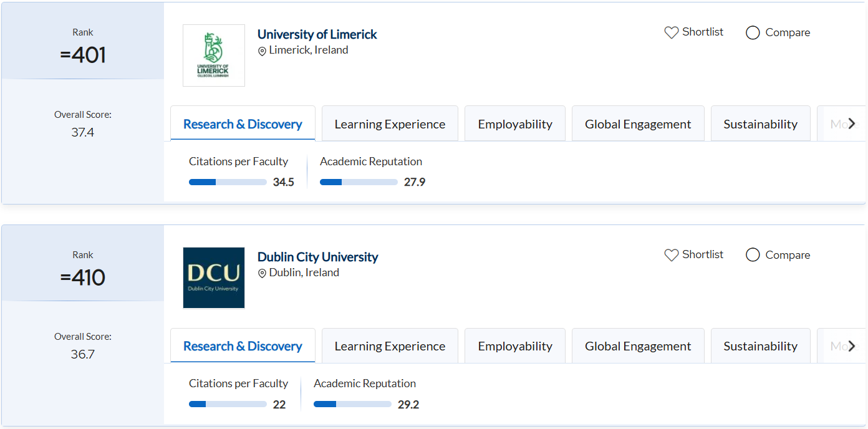
Task: Toggle Compare radio for University of Limerick
Action: click(753, 32)
